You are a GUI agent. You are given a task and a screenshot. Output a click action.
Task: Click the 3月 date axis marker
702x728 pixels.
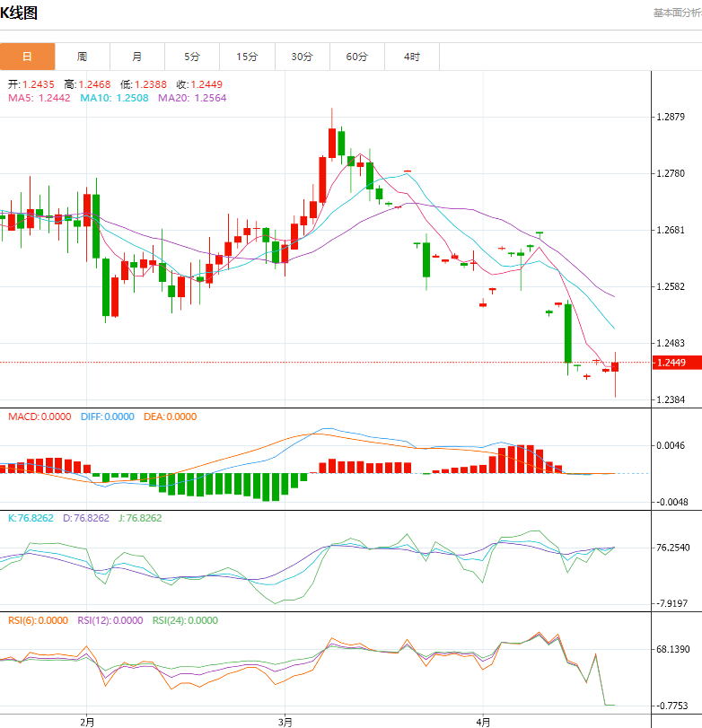[x=285, y=721]
